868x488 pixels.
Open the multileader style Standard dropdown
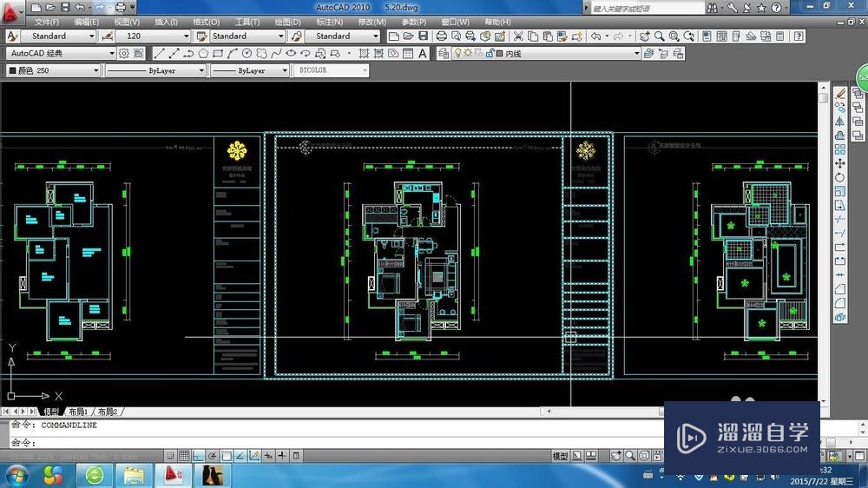tap(343, 36)
